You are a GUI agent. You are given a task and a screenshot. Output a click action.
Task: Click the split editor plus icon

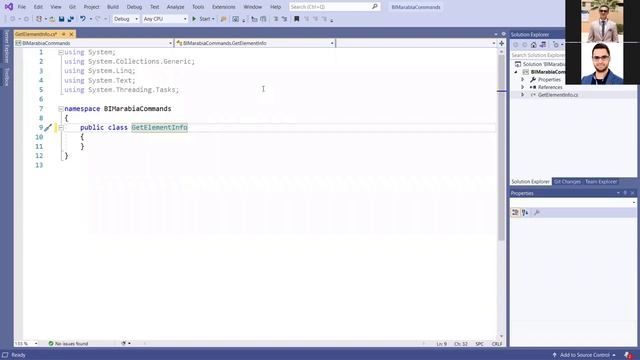click(501, 43)
